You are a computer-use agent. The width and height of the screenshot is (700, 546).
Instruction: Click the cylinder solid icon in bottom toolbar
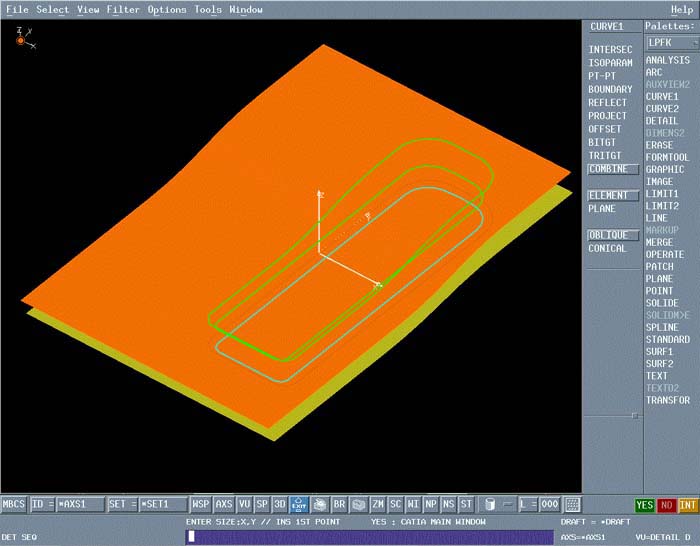pos(489,504)
